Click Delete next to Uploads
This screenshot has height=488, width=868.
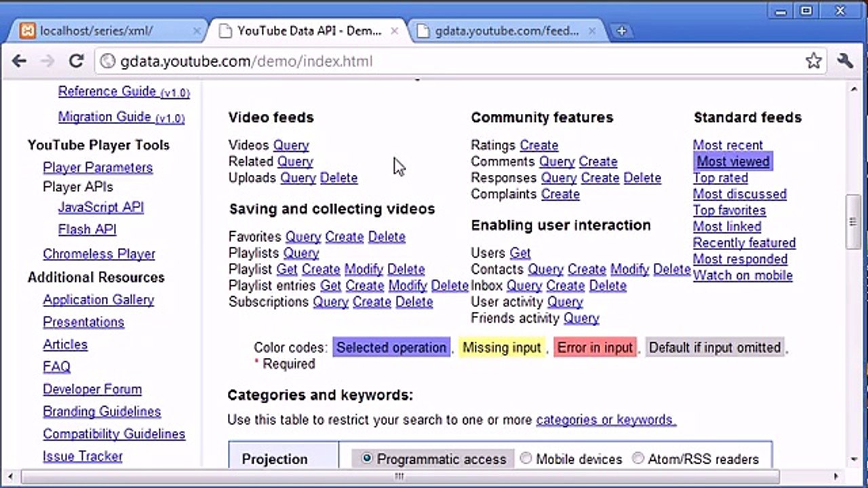coord(338,178)
